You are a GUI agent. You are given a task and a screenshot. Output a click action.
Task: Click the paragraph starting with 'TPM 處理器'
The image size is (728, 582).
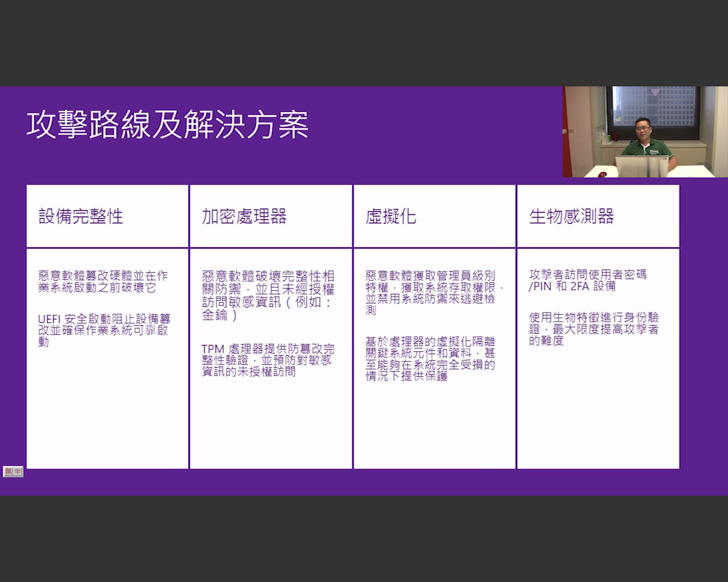[268, 360]
